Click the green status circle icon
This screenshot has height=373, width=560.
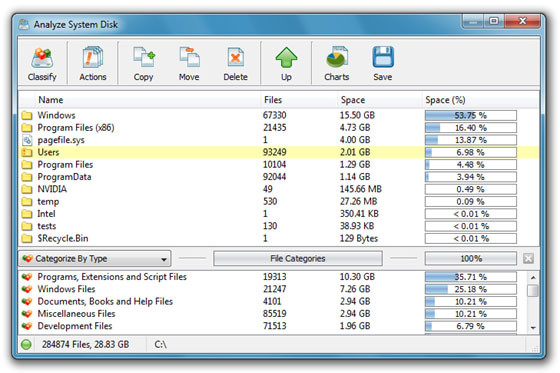tap(26, 344)
